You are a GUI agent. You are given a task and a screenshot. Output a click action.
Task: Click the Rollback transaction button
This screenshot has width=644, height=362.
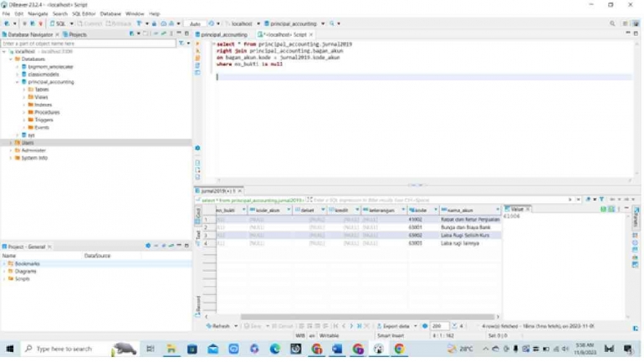118,23
